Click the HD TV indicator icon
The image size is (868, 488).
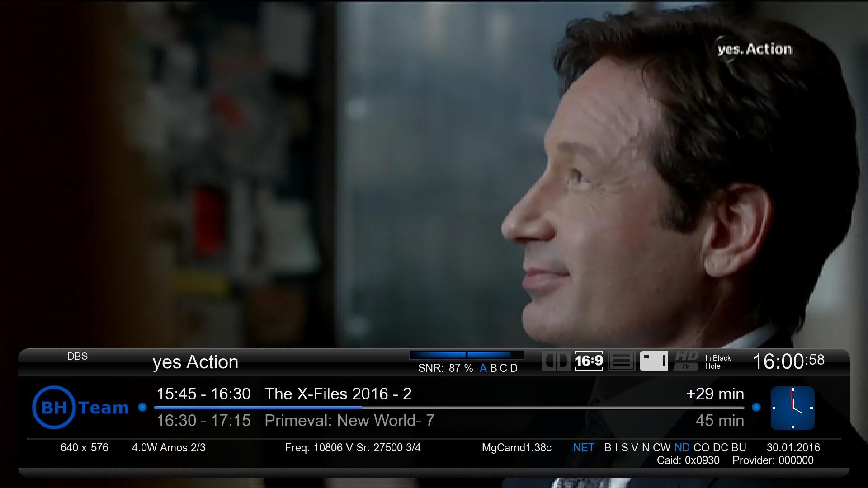tap(686, 361)
